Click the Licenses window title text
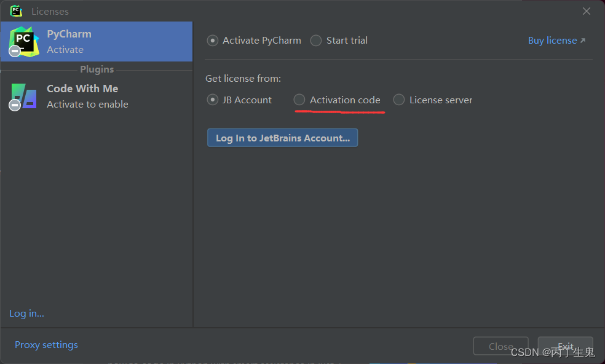The height and width of the screenshot is (364, 605). (x=50, y=12)
